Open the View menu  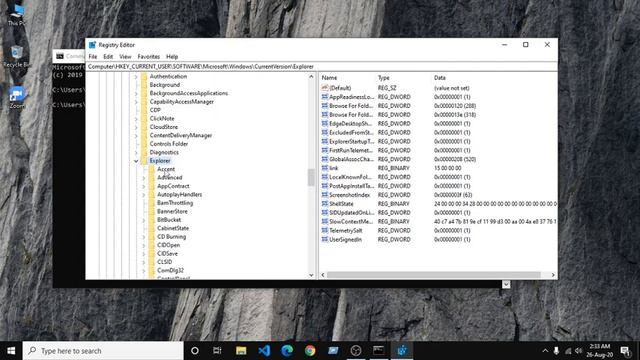click(125, 57)
